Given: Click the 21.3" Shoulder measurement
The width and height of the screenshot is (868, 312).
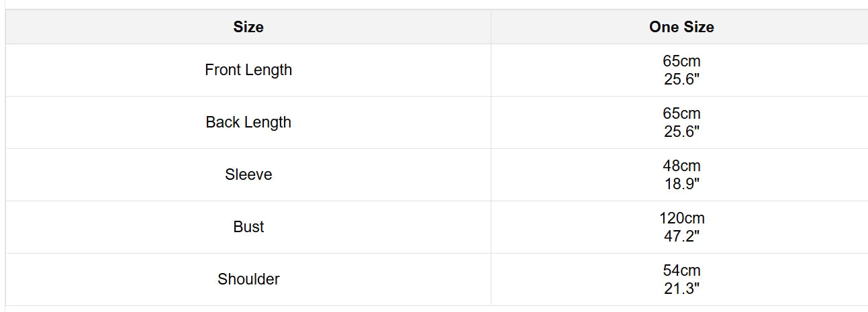Looking at the screenshot, I should pos(681,289).
